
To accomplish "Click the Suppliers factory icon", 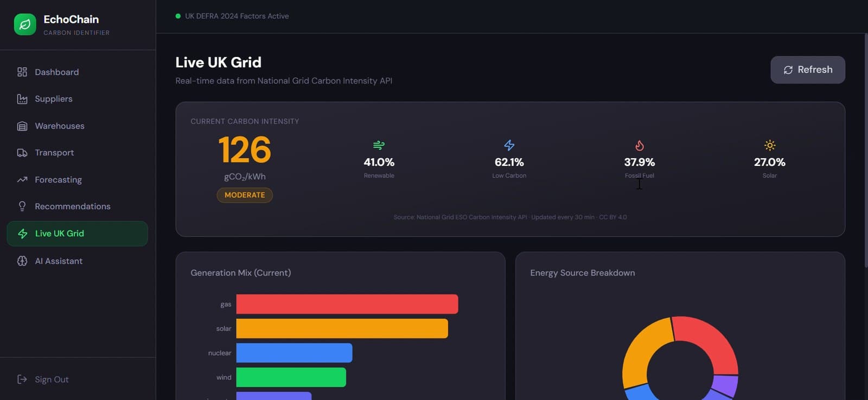I will 22,99.
